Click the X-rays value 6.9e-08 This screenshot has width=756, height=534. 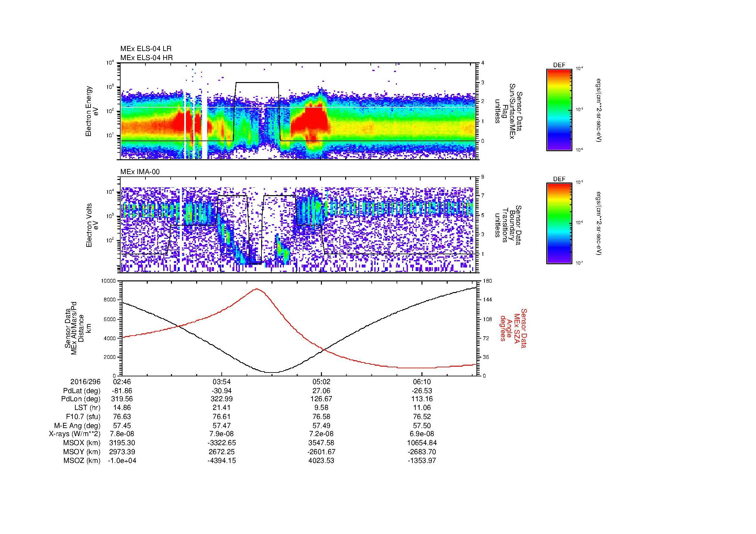422,434
